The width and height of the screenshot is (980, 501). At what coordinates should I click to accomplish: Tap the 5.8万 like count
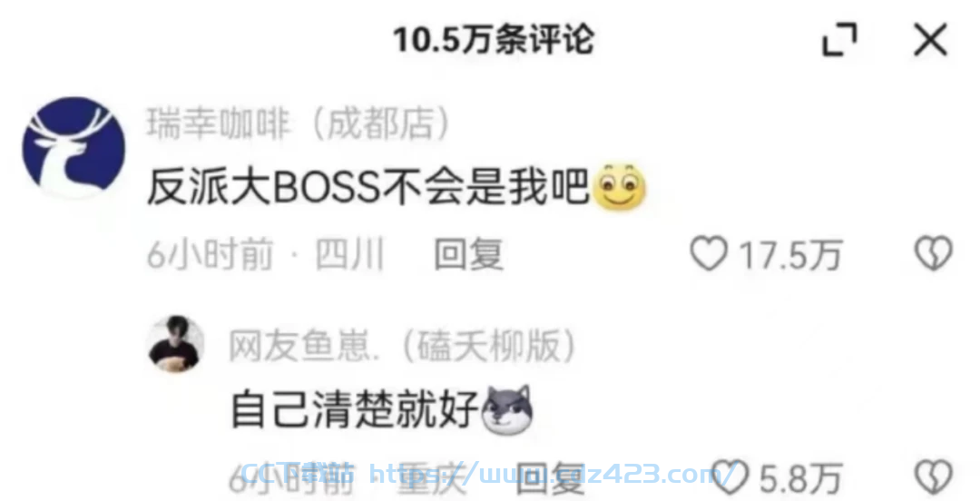tap(801, 478)
